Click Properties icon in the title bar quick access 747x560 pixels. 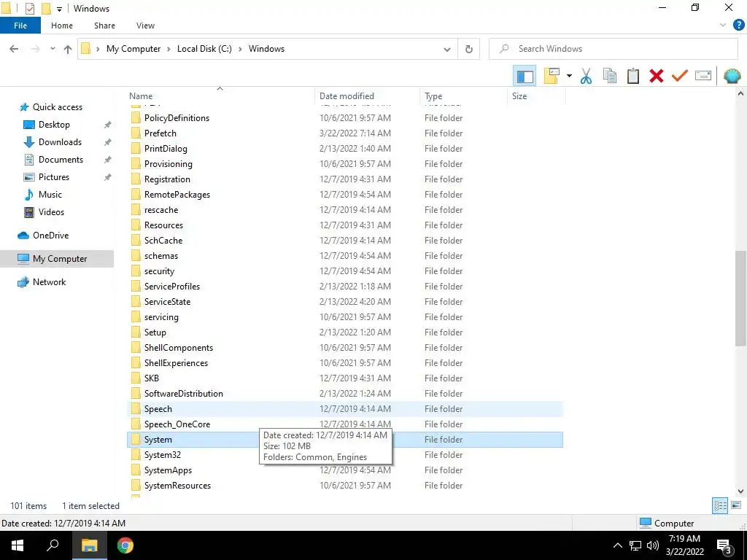29,9
